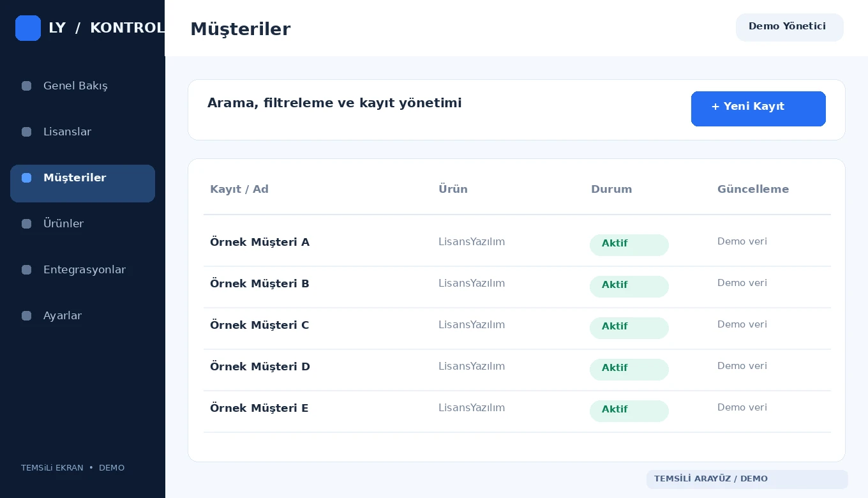Click Demo veri in the Örnek Müşteri B row
Viewport: 868px width, 498px height.
click(x=742, y=283)
